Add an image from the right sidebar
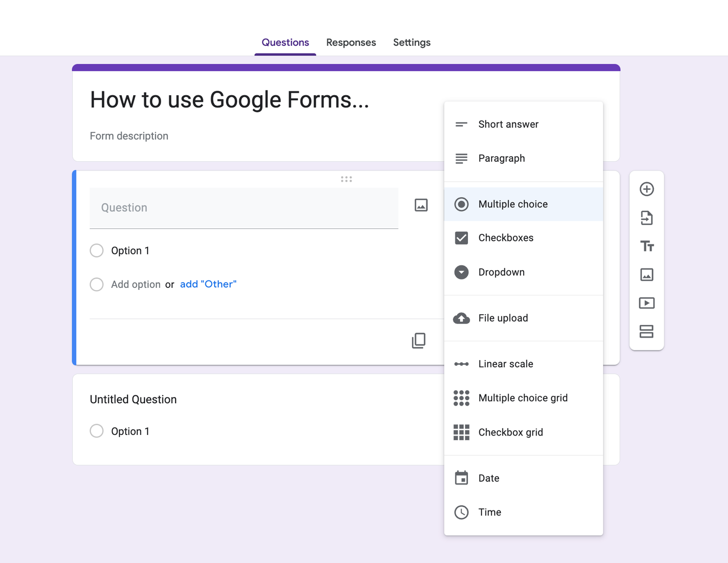Screen dimensions: 728x563 (646, 275)
